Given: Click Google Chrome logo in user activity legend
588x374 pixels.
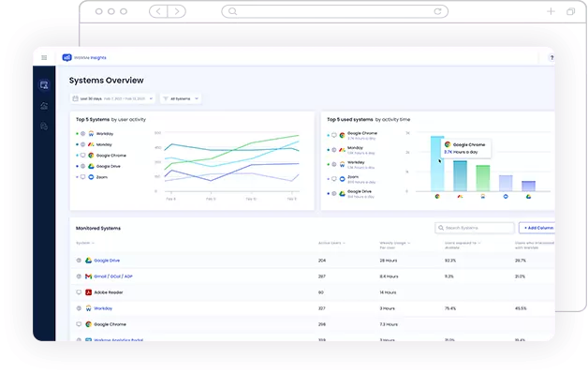Looking at the screenshot, I should tap(91, 155).
